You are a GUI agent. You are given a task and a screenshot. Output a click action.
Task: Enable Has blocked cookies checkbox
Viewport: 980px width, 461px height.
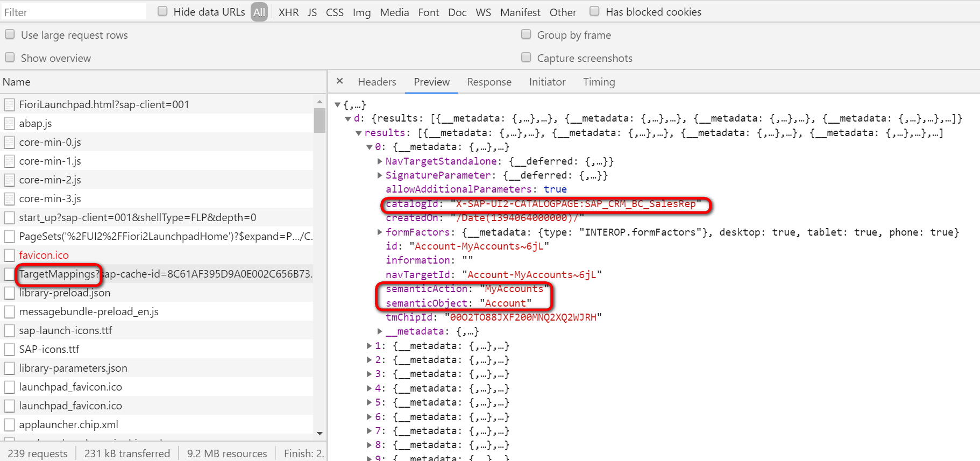click(x=594, y=11)
